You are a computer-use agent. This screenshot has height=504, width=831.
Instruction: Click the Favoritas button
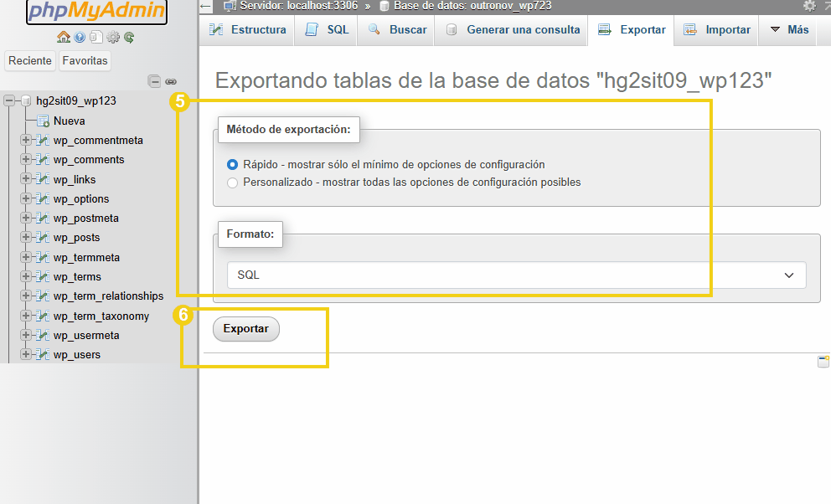pos(85,61)
